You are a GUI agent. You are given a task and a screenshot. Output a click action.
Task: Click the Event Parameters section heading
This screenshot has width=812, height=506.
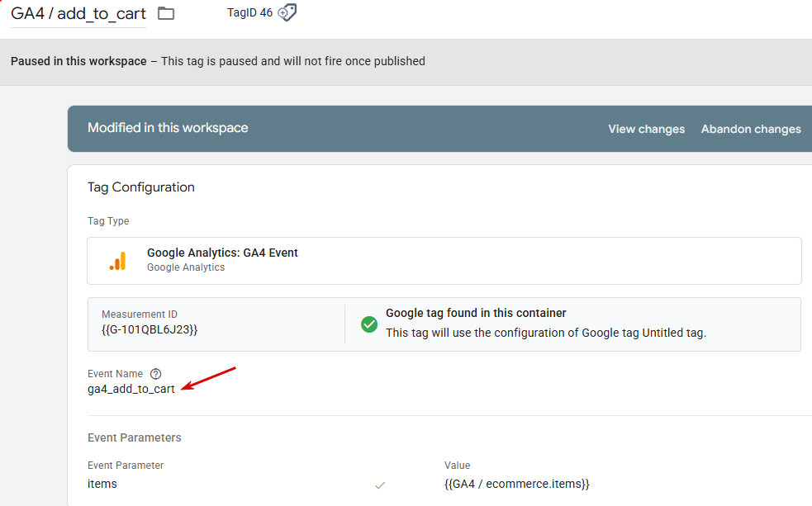135,437
